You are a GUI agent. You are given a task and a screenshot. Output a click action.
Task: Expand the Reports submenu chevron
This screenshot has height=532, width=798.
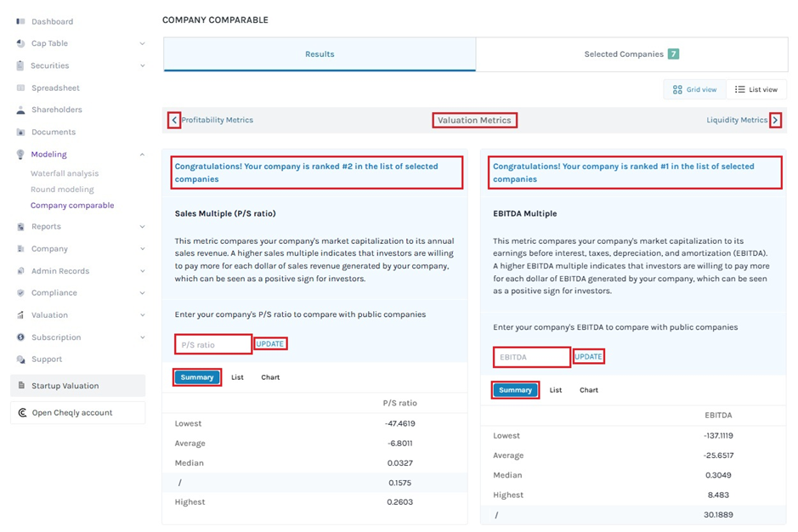pyautogui.click(x=142, y=227)
